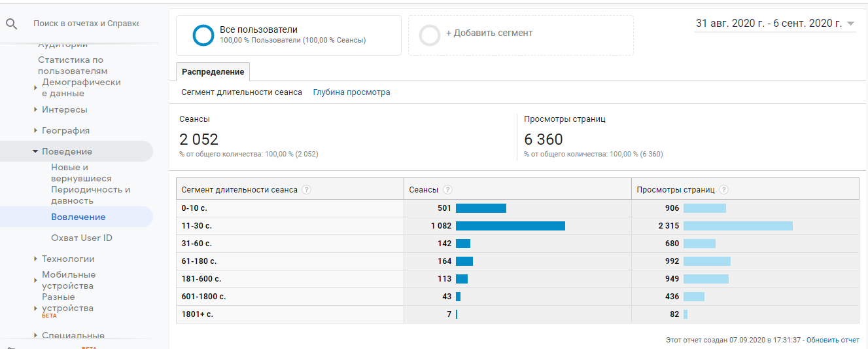Screen dimensions: 868x349
Task: Click the blue Все пользователи segment circle
Action: tap(203, 35)
